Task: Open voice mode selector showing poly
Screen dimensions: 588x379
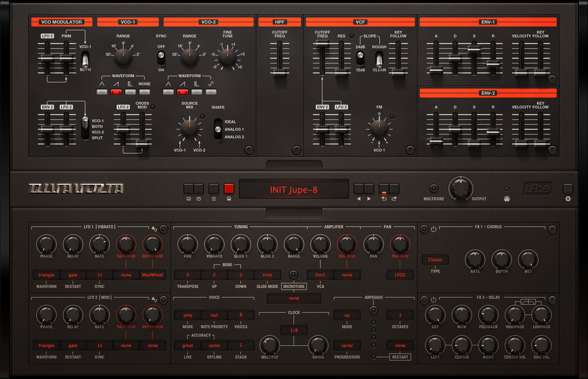Action: tap(188, 315)
